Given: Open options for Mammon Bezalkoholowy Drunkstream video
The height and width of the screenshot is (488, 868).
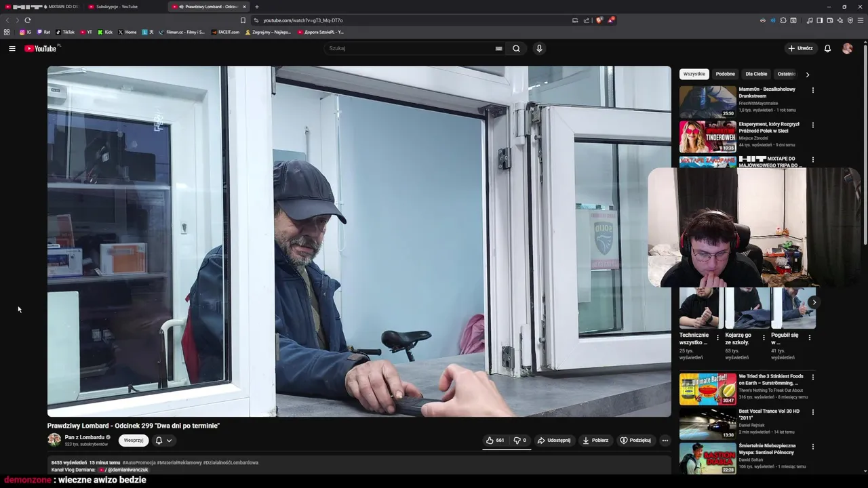Looking at the screenshot, I should click(812, 90).
